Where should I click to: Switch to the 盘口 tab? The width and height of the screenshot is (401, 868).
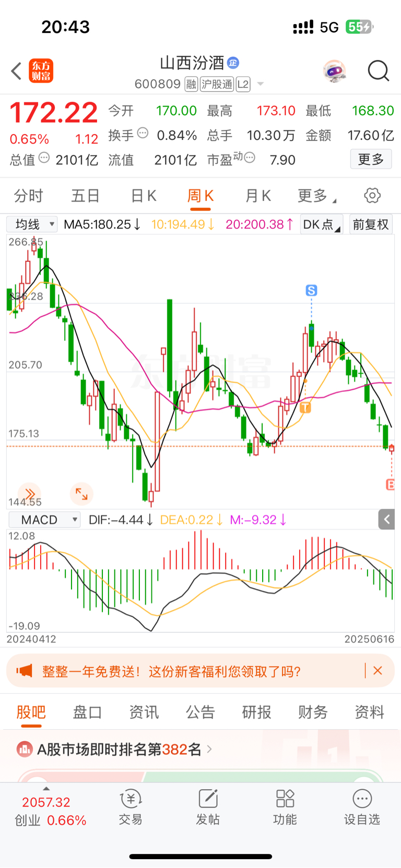87,712
